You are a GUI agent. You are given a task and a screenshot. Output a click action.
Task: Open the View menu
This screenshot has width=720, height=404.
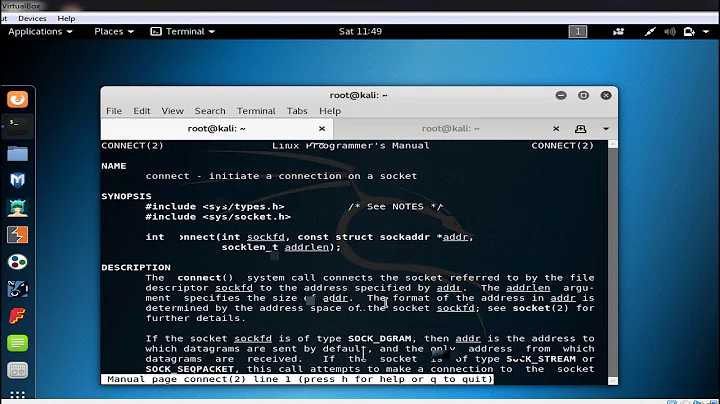pyautogui.click(x=173, y=111)
